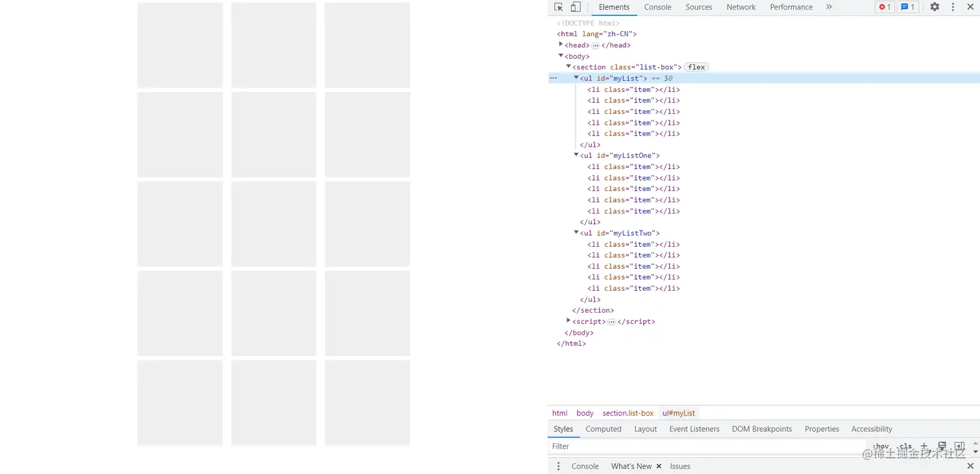Select the html lang="zh-CN" tag

(x=596, y=34)
